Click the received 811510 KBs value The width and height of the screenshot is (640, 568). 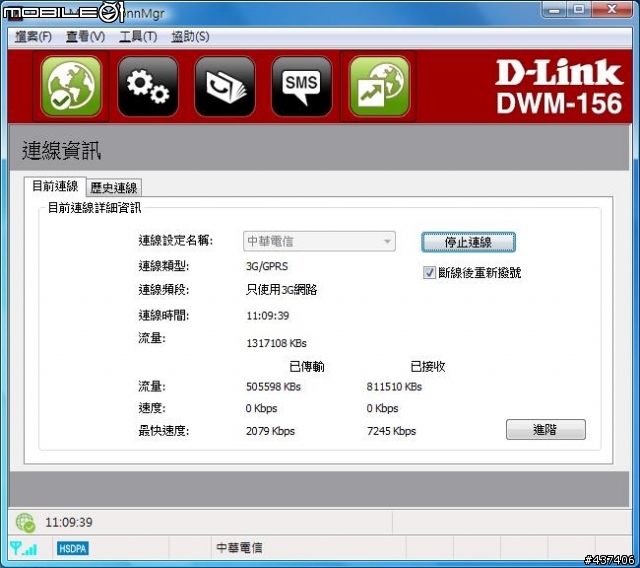click(394, 387)
